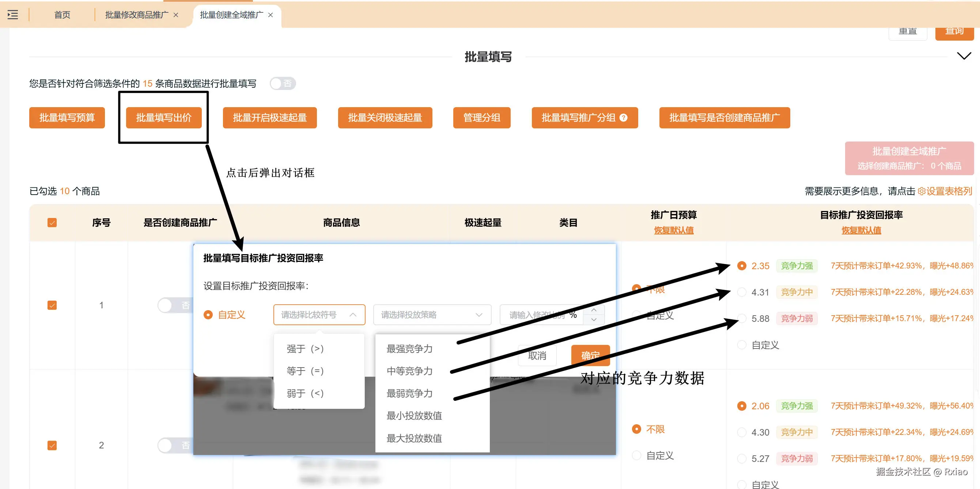Click the 批量填写出价 button
Screen dimensions: 980x489
click(164, 118)
